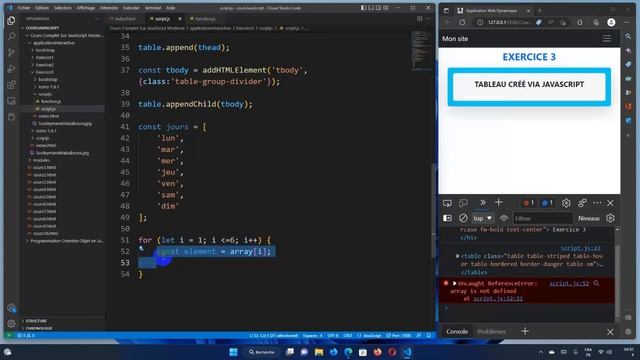Open the Accounts icon in VS Code activity bar
640x360 pixels.
(11, 308)
